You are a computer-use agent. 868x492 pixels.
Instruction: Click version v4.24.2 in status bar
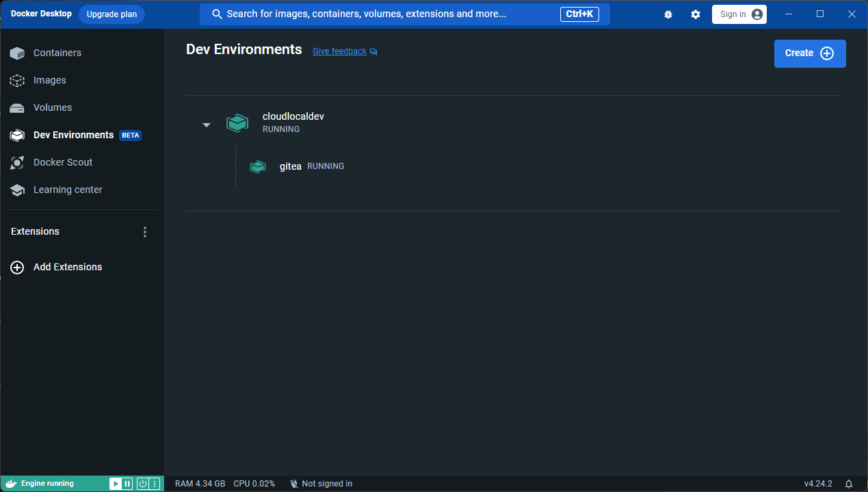pos(818,484)
